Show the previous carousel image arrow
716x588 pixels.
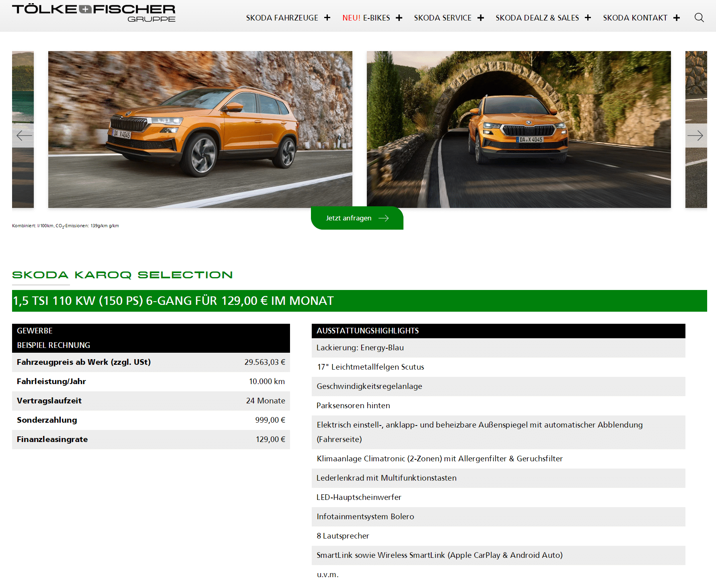tap(24, 136)
